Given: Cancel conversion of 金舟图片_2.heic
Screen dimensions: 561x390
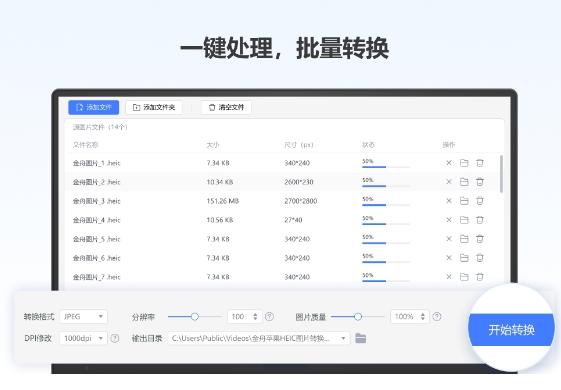Looking at the screenshot, I should tap(449, 182).
